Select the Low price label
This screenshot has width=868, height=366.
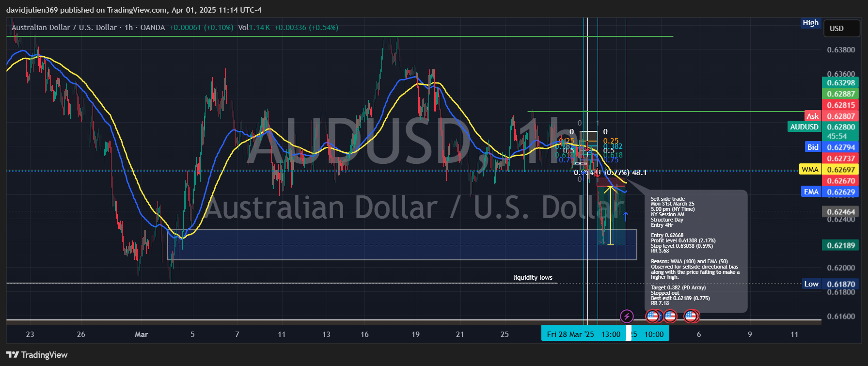[811, 284]
